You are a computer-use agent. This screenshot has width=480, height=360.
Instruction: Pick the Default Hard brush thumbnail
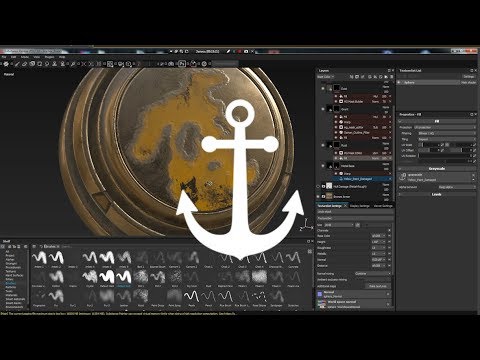pos(107,278)
